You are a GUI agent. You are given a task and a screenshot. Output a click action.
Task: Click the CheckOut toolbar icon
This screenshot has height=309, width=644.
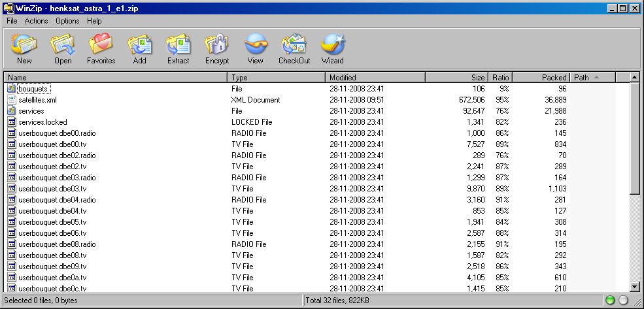[x=294, y=44]
